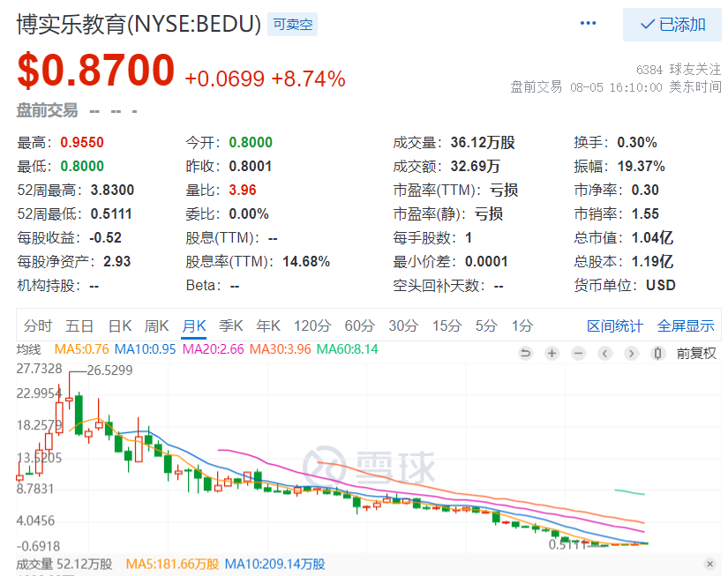Viewport: 728px width, 576px height.
Task: Click the MA5 orange indicator label
Action: pyautogui.click(x=82, y=349)
